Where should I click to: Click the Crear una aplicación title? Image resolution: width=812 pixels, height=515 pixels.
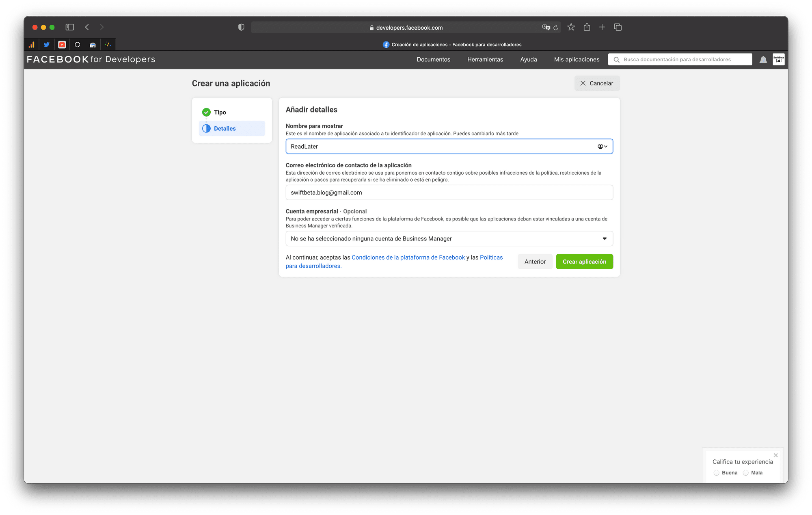231,83
